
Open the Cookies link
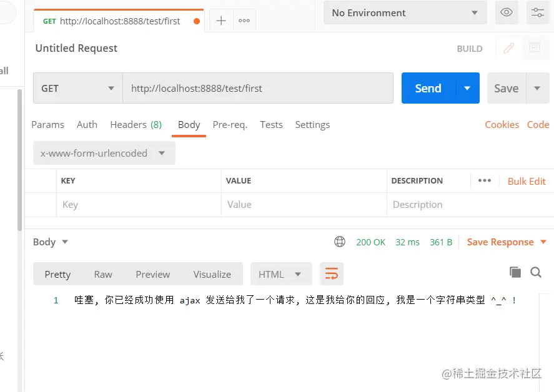click(x=502, y=125)
